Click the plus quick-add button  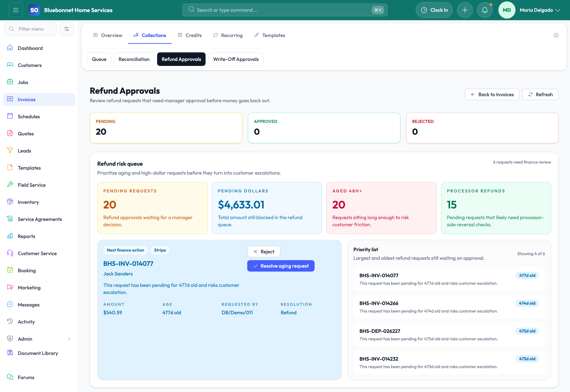pos(465,10)
